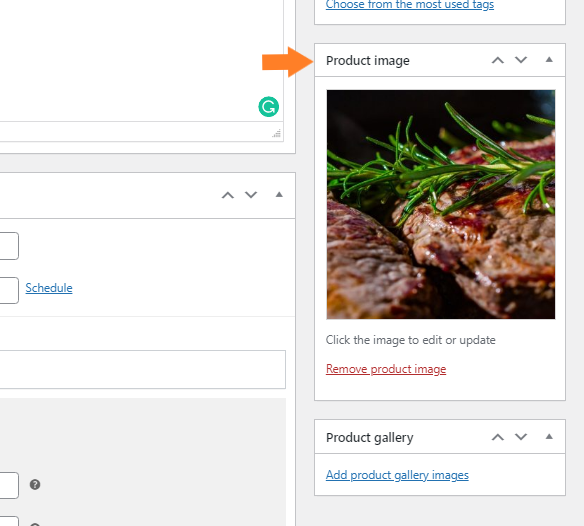Move Product gallery panel down
Screen dimensions: 584x526
click(521, 437)
